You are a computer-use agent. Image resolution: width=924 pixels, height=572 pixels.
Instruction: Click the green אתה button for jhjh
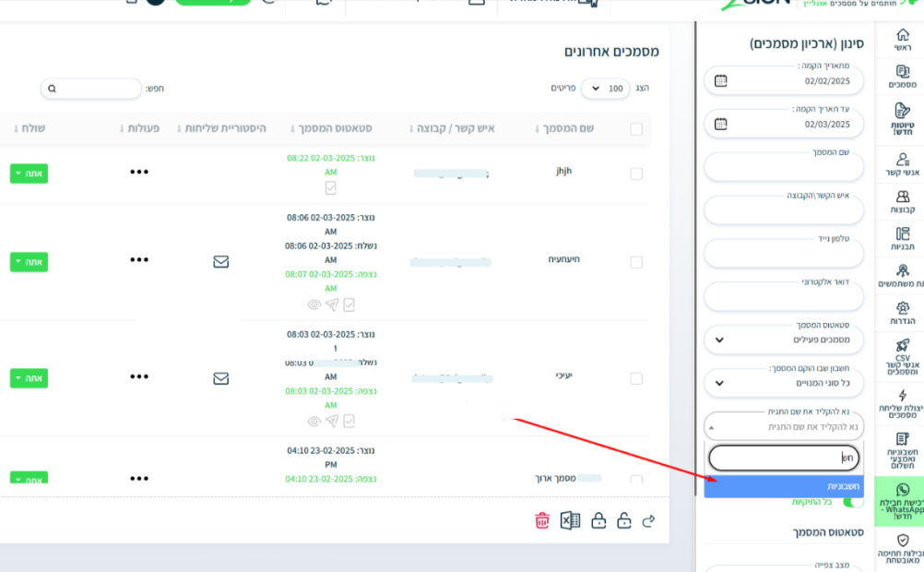click(29, 173)
